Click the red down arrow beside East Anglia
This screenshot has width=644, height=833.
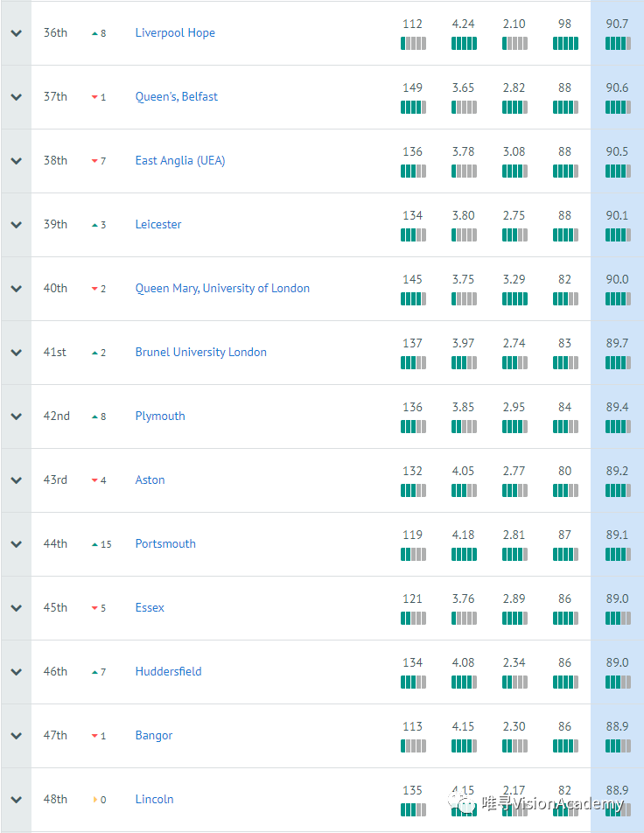tap(94, 161)
